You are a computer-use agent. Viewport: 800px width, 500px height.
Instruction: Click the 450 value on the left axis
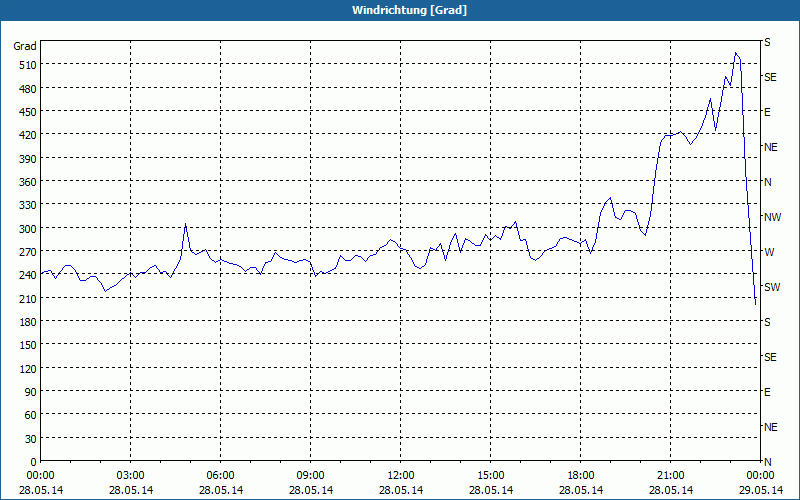tap(28, 112)
